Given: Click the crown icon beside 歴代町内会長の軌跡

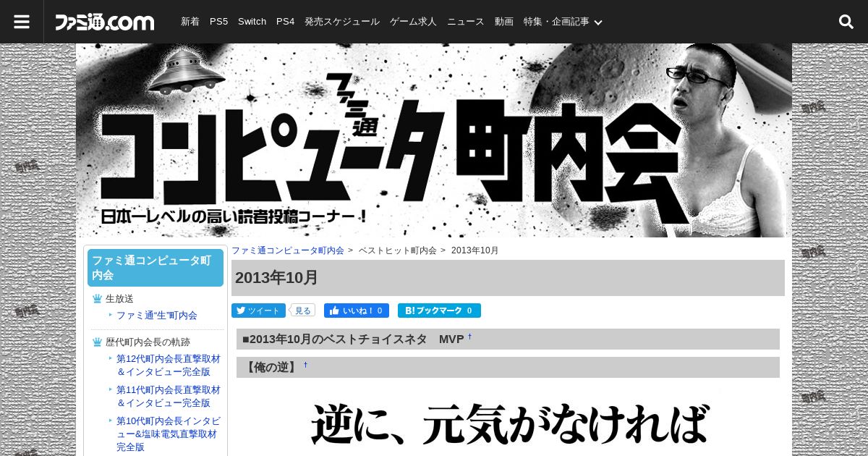Looking at the screenshot, I should [97, 342].
